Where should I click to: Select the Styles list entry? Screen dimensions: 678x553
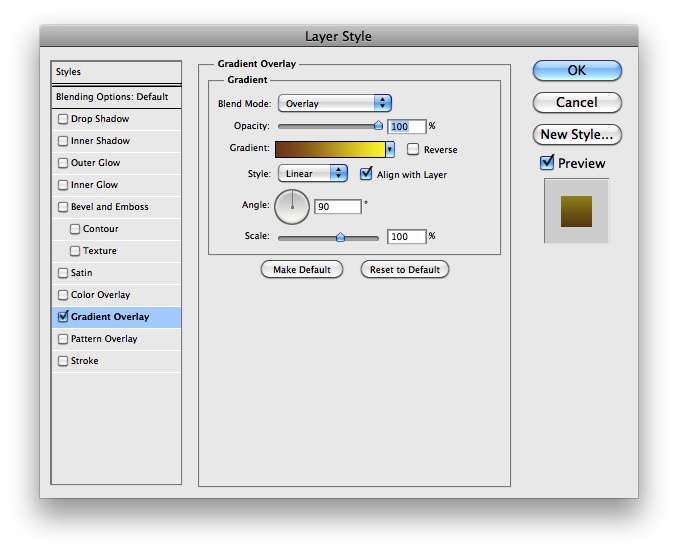(x=116, y=72)
